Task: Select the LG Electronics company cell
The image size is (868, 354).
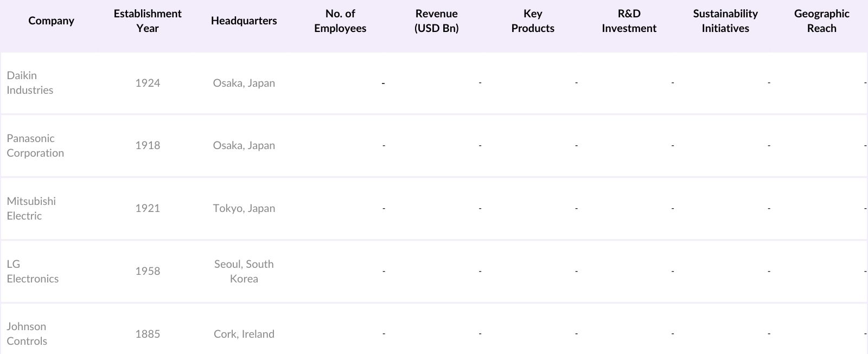Action: pos(33,271)
